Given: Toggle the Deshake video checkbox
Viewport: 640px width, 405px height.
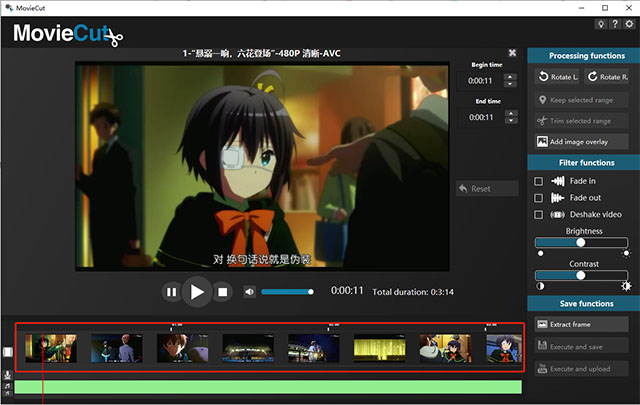Looking at the screenshot, I should [539, 215].
